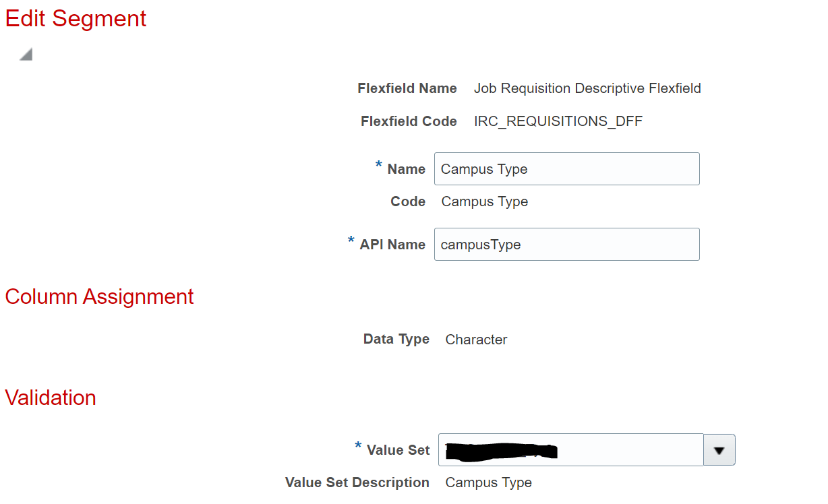Click inside the Name text field
828x504 pixels.
point(566,168)
